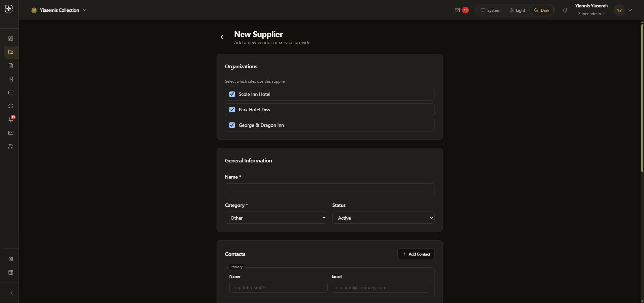Collapse the sidebar with the left chevron
Screen dimensions: 644x303
click(11, 293)
